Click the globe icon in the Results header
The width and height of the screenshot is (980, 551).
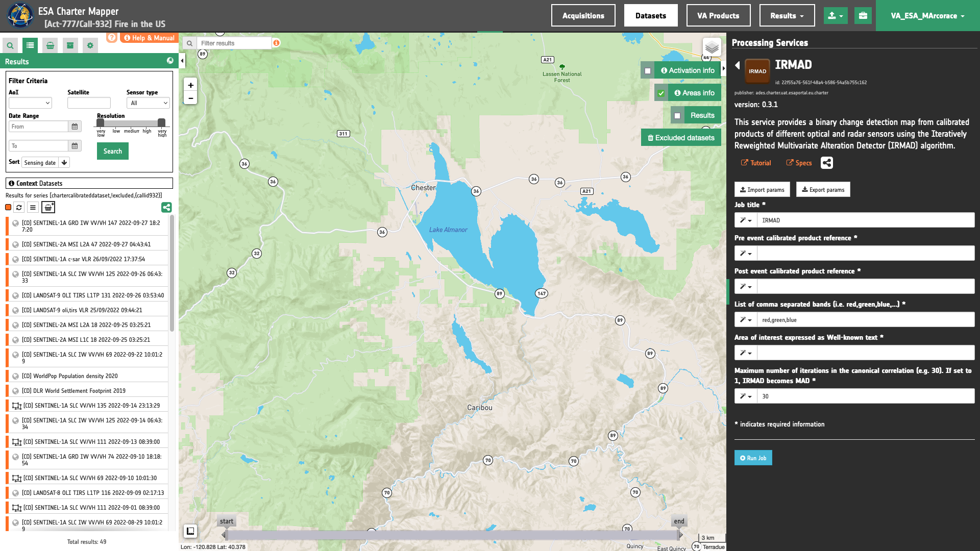tap(170, 61)
